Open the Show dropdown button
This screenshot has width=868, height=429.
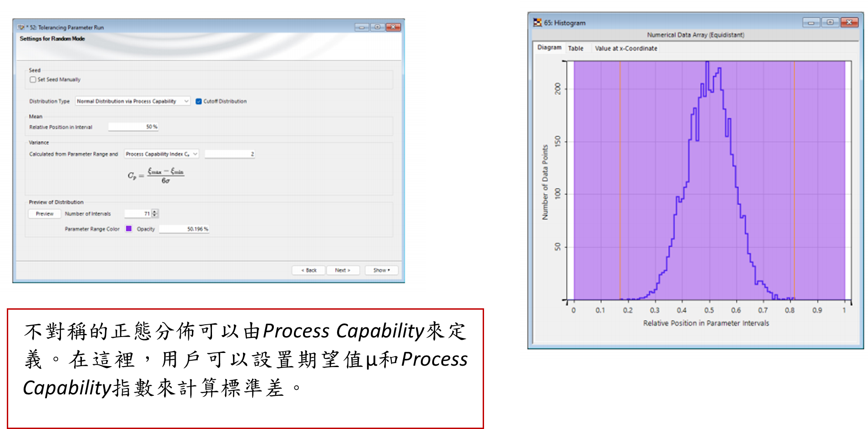pyautogui.click(x=381, y=270)
